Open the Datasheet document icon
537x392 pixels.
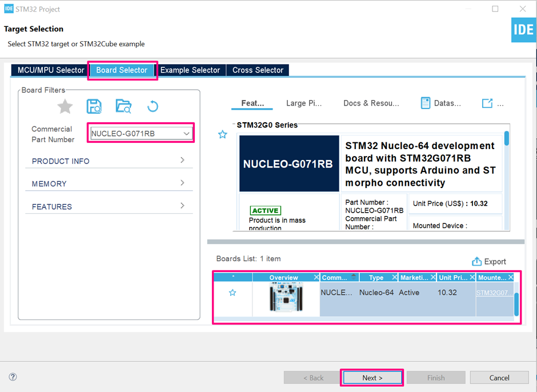pyautogui.click(x=426, y=103)
